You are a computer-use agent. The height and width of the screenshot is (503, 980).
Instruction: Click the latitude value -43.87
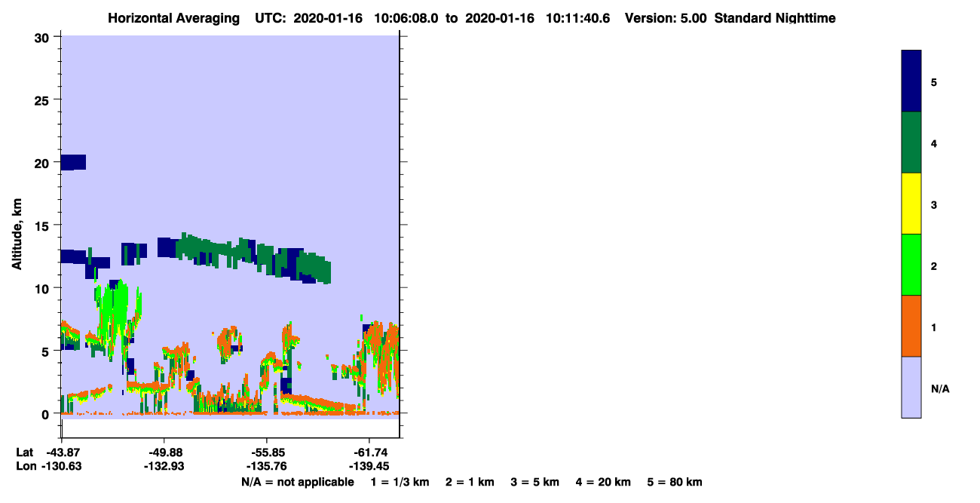point(62,452)
